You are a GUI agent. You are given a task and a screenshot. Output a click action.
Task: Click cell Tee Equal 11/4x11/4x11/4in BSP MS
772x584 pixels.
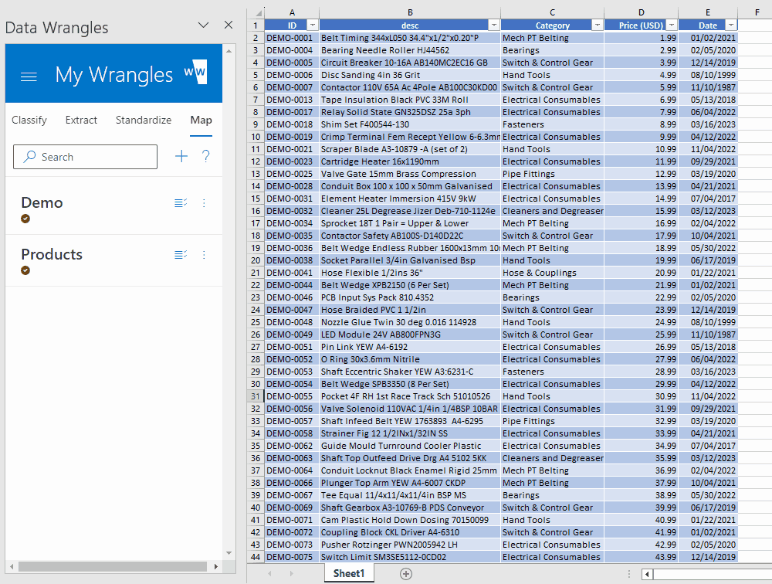click(x=410, y=495)
